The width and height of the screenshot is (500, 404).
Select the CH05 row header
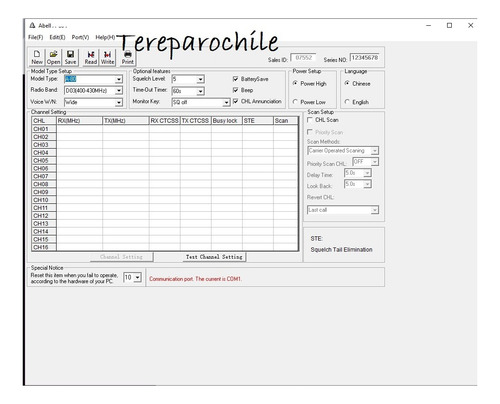coord(44,161)
